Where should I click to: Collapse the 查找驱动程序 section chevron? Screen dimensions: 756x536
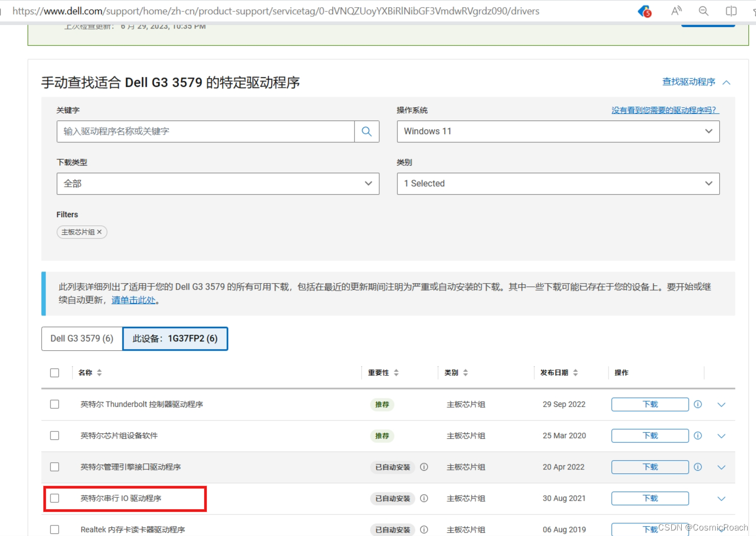pos(726,82)
